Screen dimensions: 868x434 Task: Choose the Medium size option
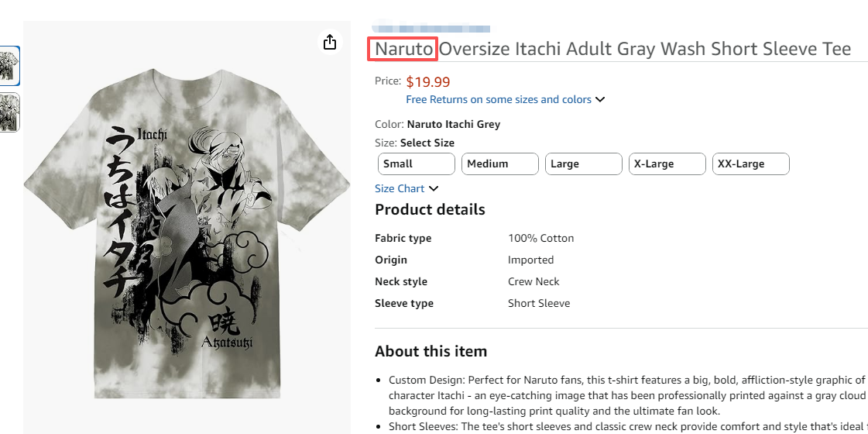pyautogui.click(x=499, y=164)
